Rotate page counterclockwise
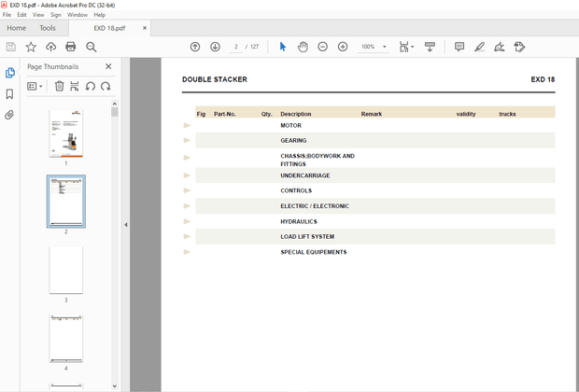Viewport: 579px width, 392px height. tap(90, 87)
